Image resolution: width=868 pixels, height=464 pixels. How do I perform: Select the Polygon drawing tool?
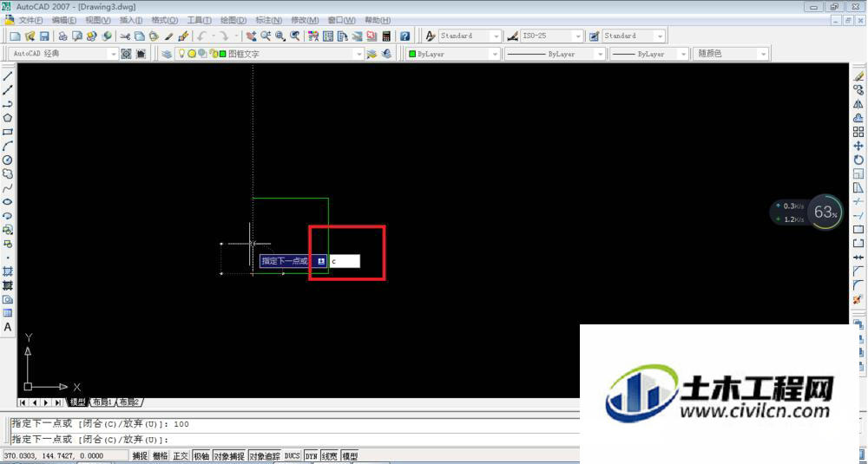click(x=8, y=118)
